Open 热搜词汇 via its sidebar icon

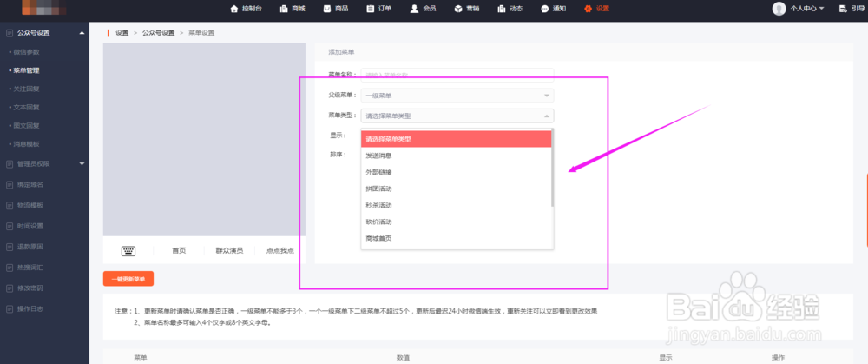click(10, 267)
